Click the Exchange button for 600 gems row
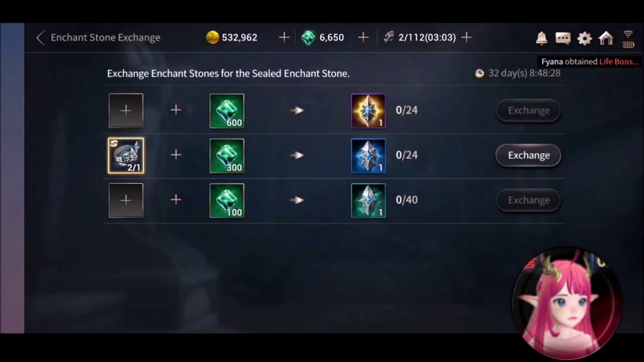 [x=528, y=111]
